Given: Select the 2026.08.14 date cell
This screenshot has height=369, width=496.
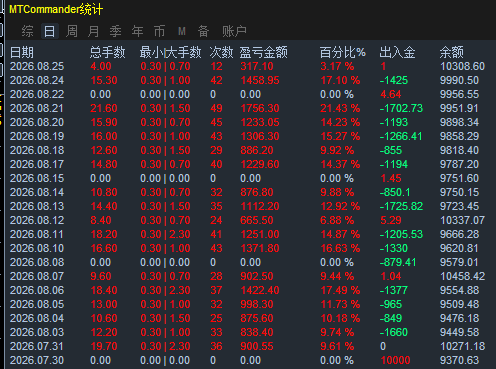Looking at the screenshot, I should [37, 192].
